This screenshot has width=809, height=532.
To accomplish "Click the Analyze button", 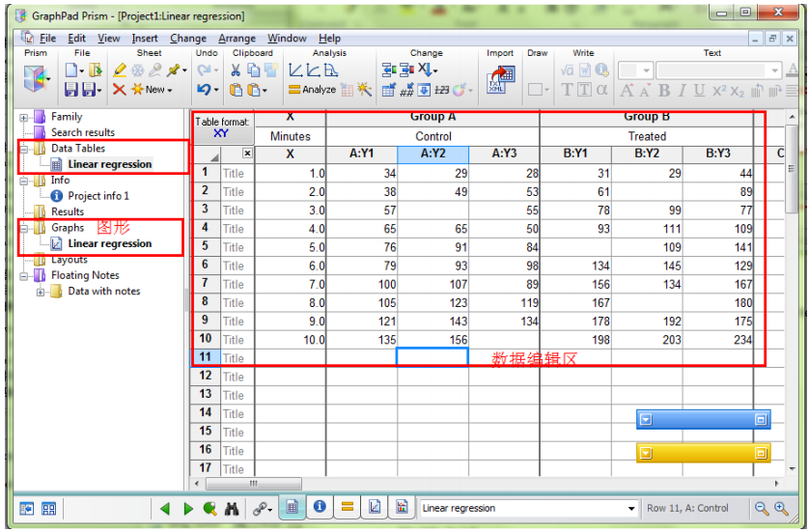I will coord(313,90).
